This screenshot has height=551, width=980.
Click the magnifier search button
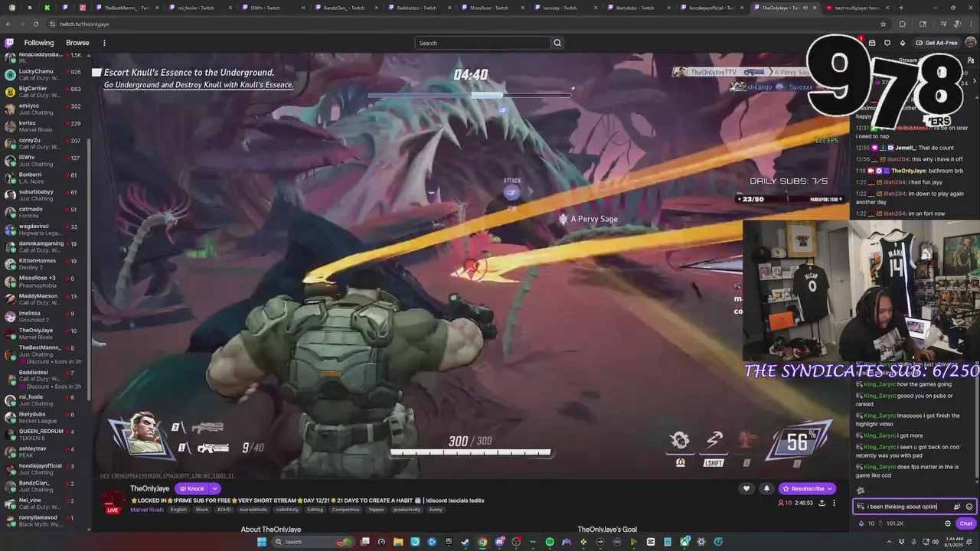click(x=557, y=43)
